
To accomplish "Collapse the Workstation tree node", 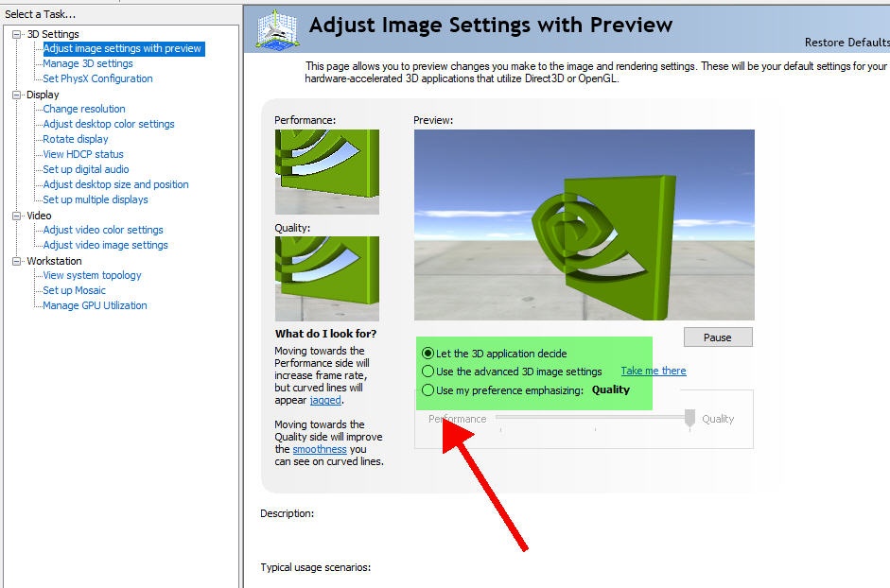I will click(16, 261).
